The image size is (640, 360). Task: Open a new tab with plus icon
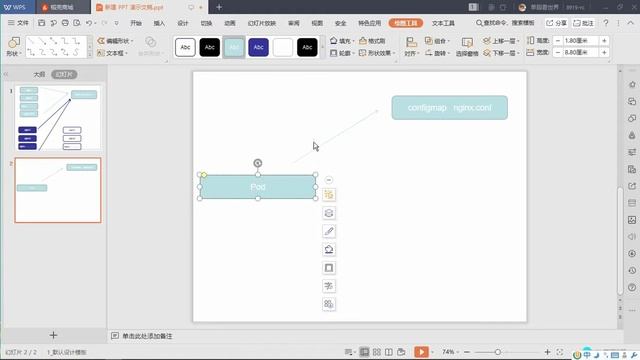click(219, 7)
